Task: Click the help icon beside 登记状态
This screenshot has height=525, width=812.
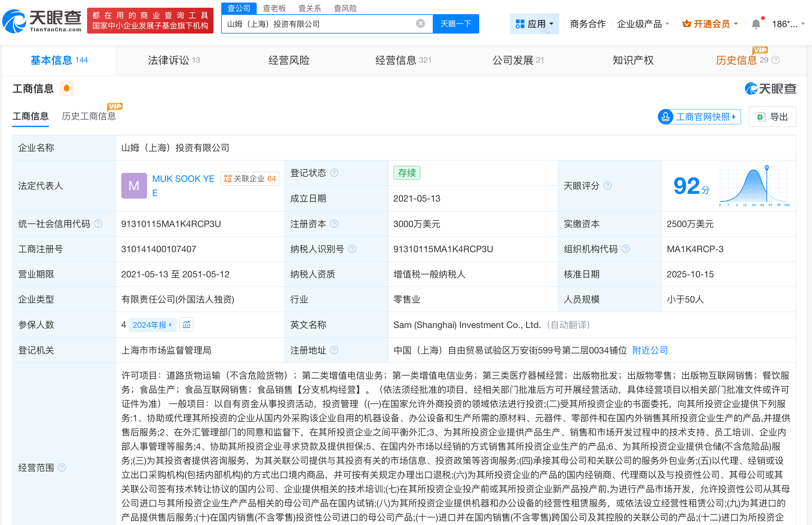Action: (x=335, y=173)
